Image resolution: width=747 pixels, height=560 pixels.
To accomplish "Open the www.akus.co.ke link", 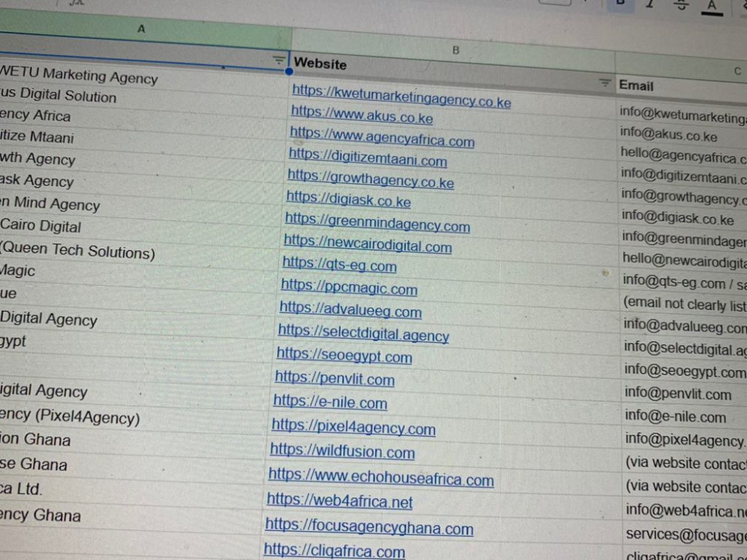I will (x=362, y=113).
